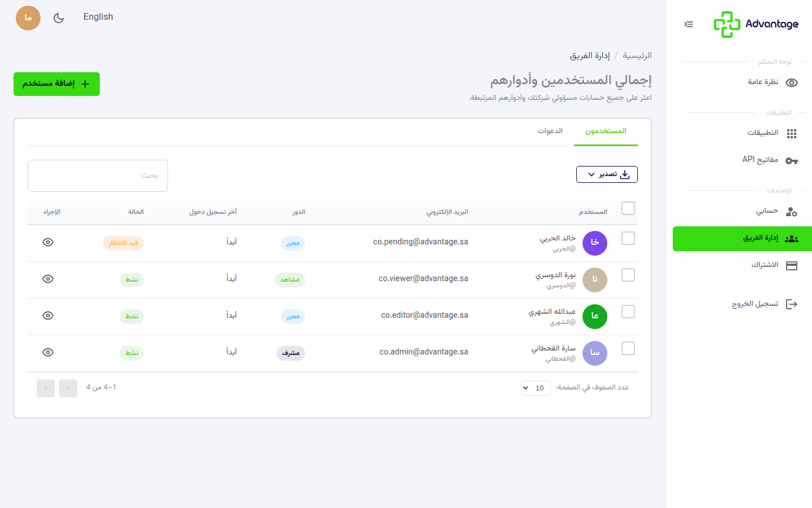Click المستخدم column header
The width and height of the screenshot is (812, 508).
point(593,212)
